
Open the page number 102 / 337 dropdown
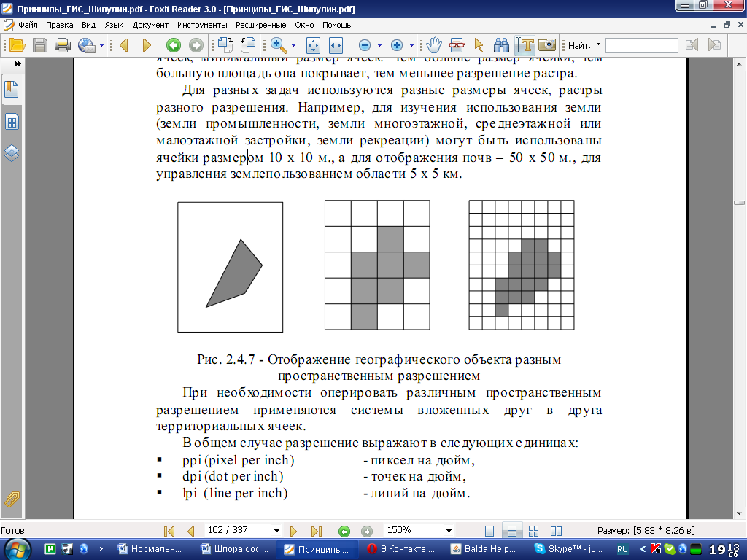[276, 531]
